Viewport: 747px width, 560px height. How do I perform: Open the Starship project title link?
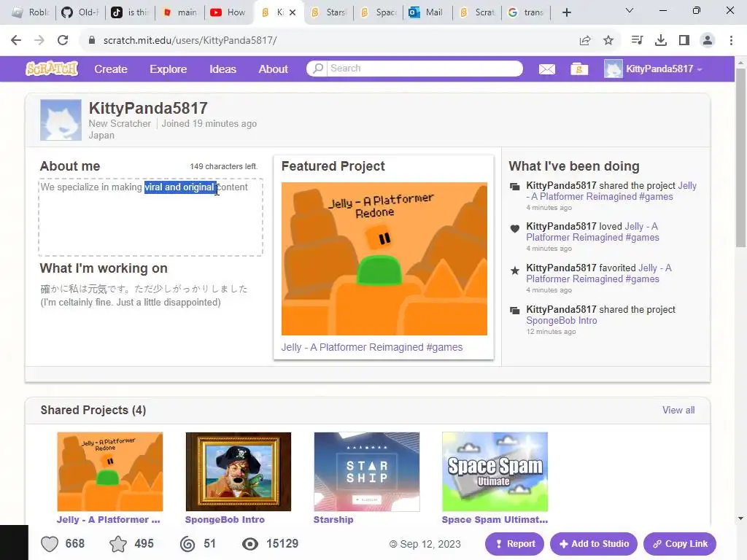(333, 519)
